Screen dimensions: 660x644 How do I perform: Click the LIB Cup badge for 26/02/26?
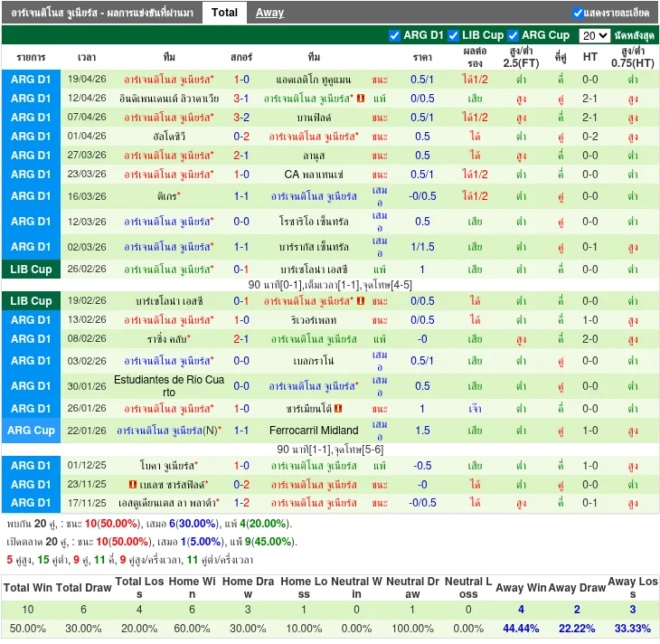tap(32, 270)
